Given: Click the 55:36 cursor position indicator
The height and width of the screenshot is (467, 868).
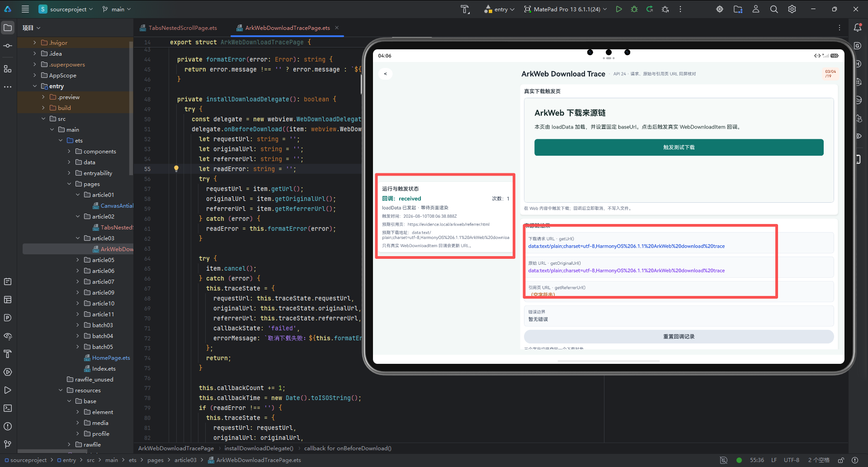Looking at the screenshot, I should pyautogui.click(x=757, y=460).
